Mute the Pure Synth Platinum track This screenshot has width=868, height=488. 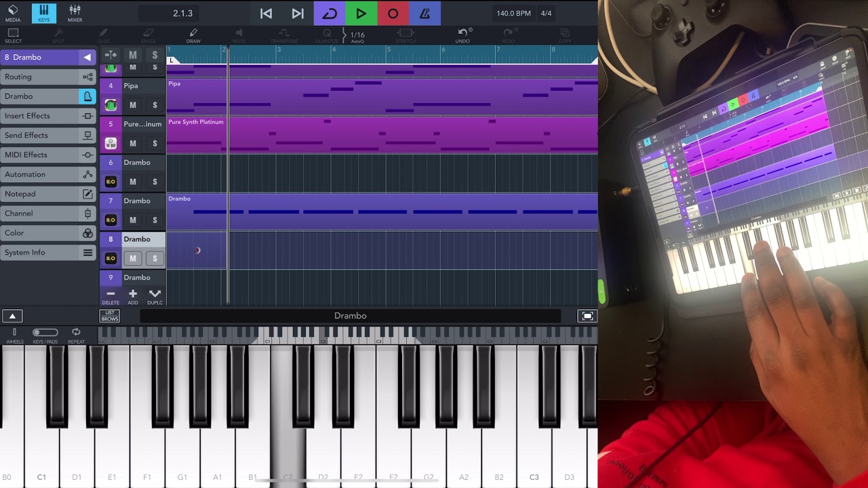coord(133,143)
